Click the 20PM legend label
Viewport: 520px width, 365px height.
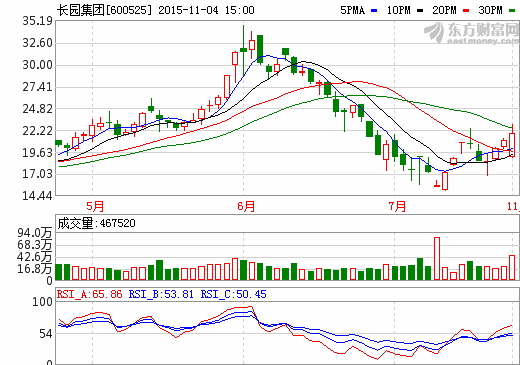[x=444, y=10]
